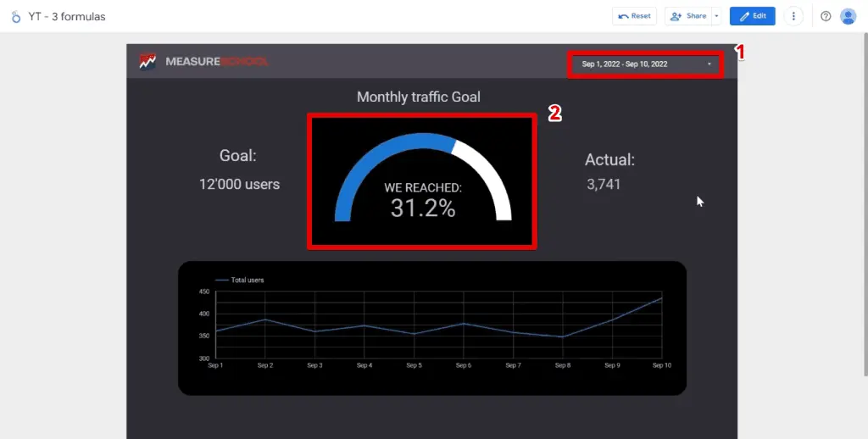This screenshot has width=868, height=439.
Task: Click the pencil icon on Edit button
Action: pyautogui.click(x=743, y=16)
